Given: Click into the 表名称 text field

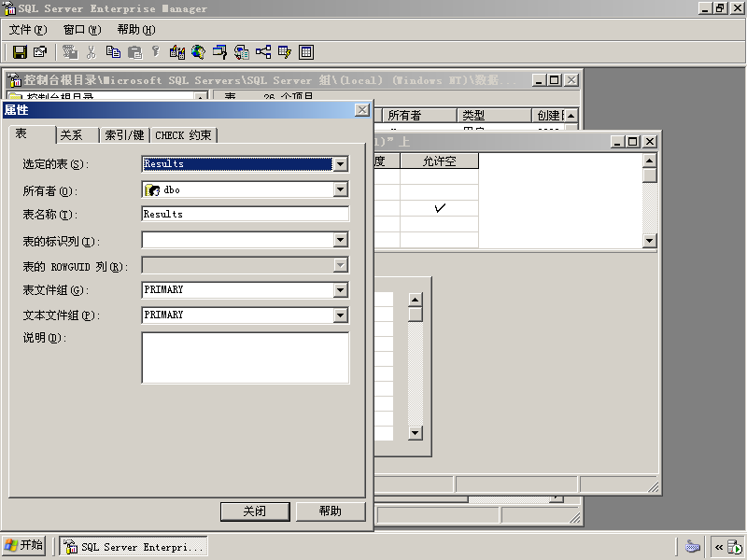Looking at the screenshot, I should (246, 215).
